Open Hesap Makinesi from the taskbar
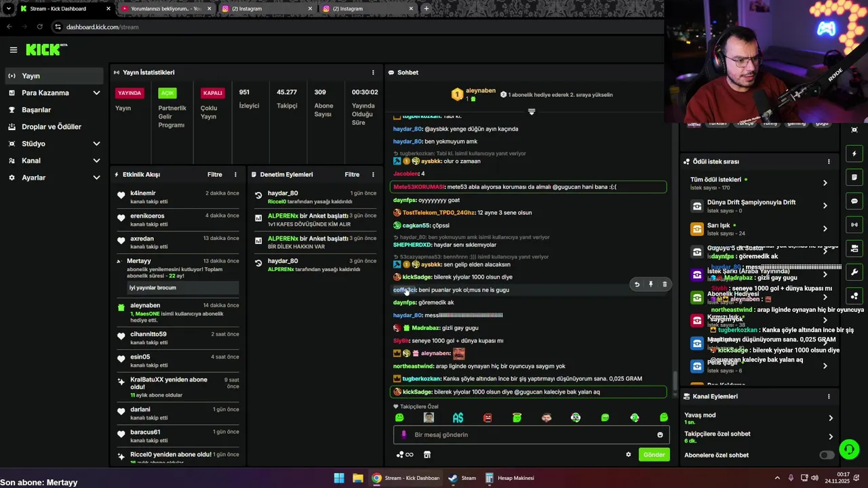868x488 pixels. coord(509,478)
